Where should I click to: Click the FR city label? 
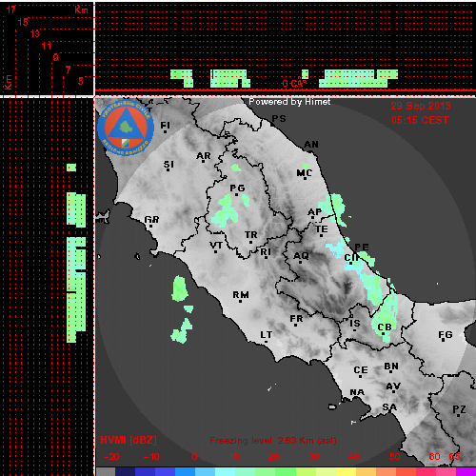pos(296,319)
